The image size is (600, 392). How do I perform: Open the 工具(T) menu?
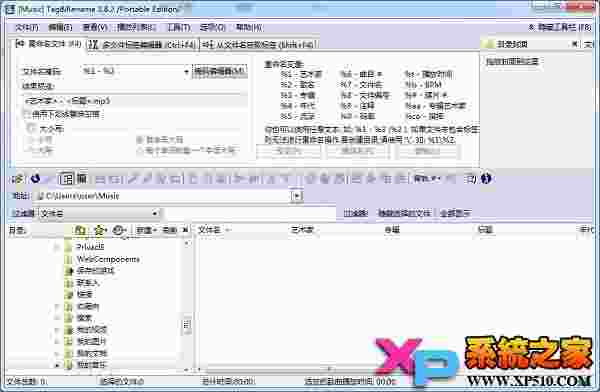(x=179, y=27)
